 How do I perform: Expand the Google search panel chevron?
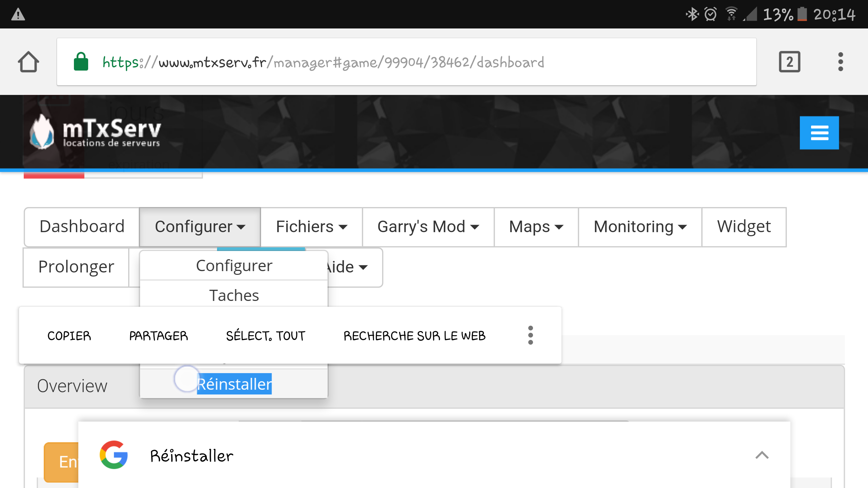(x=762, y=455)
